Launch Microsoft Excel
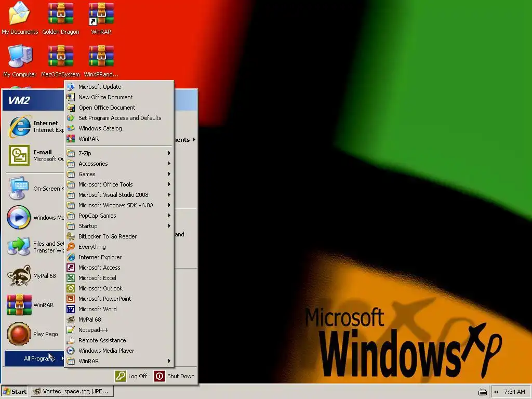This screenshot has width=532, height=399. click(119, 278)
